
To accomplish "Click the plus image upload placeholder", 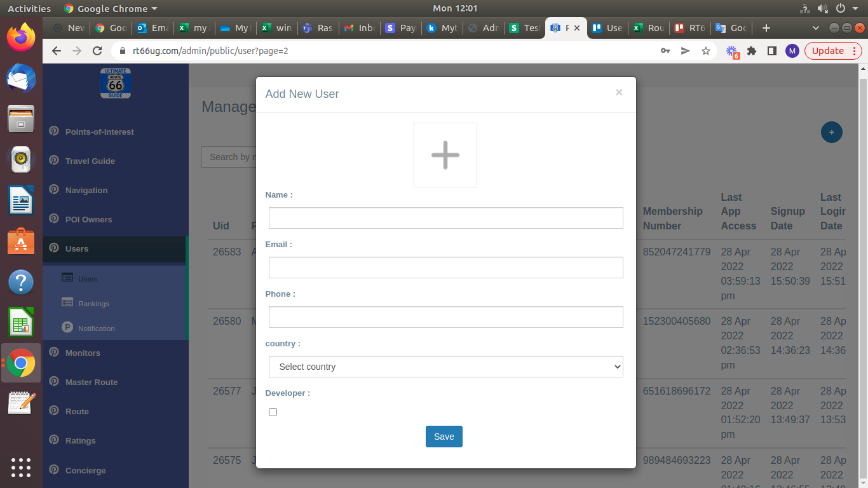I will point(445,155).
